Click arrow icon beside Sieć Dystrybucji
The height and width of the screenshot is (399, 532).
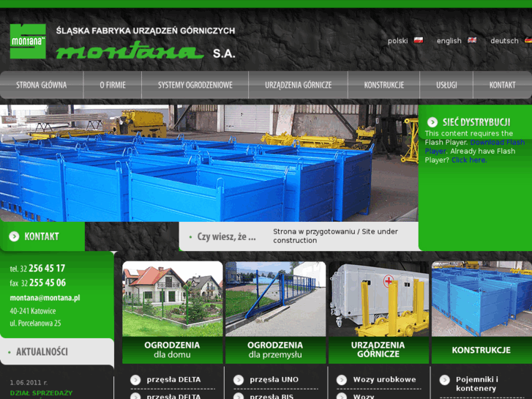(432, 122)
